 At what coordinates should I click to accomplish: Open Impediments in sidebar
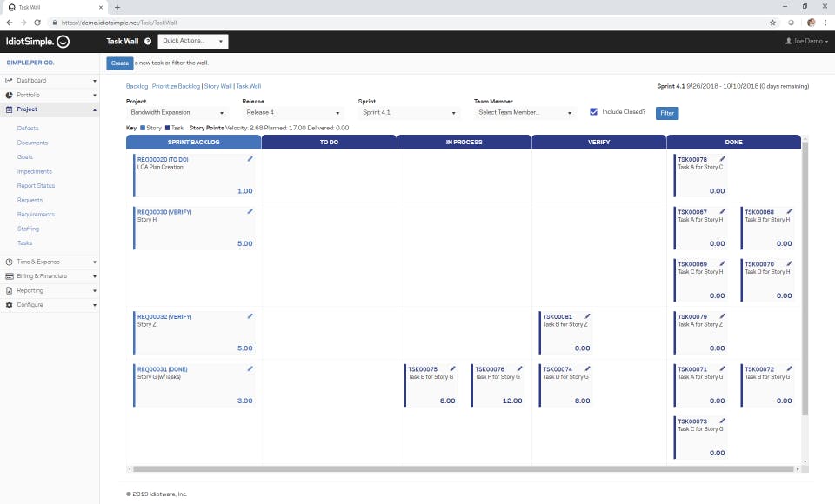click(x=35, y=171)
